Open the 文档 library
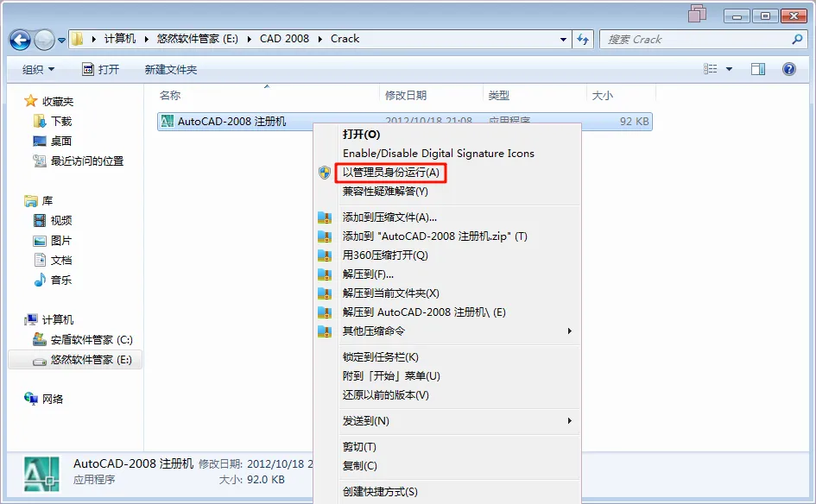Viewport: 816px width, 504px height. (x=53, y=260)
